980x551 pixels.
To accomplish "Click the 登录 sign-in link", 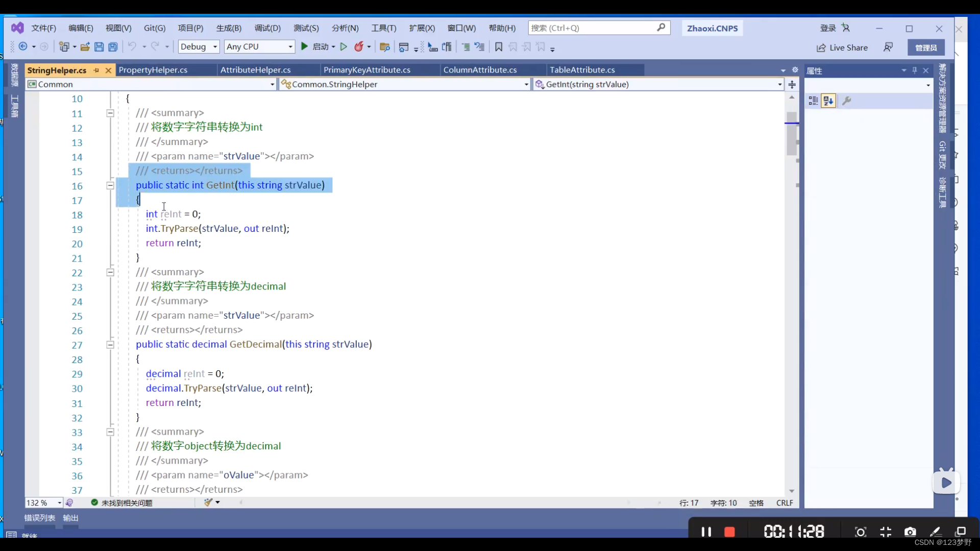I will tap(828, 28).
